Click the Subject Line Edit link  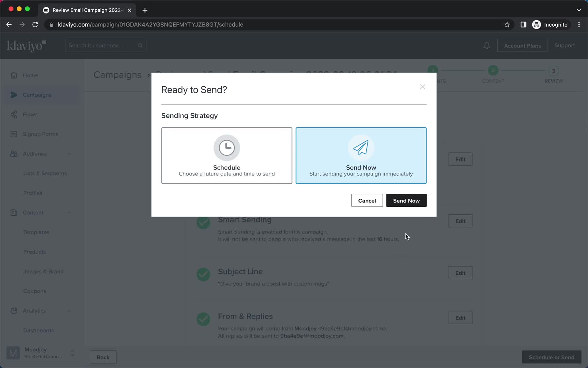point(460,273)
